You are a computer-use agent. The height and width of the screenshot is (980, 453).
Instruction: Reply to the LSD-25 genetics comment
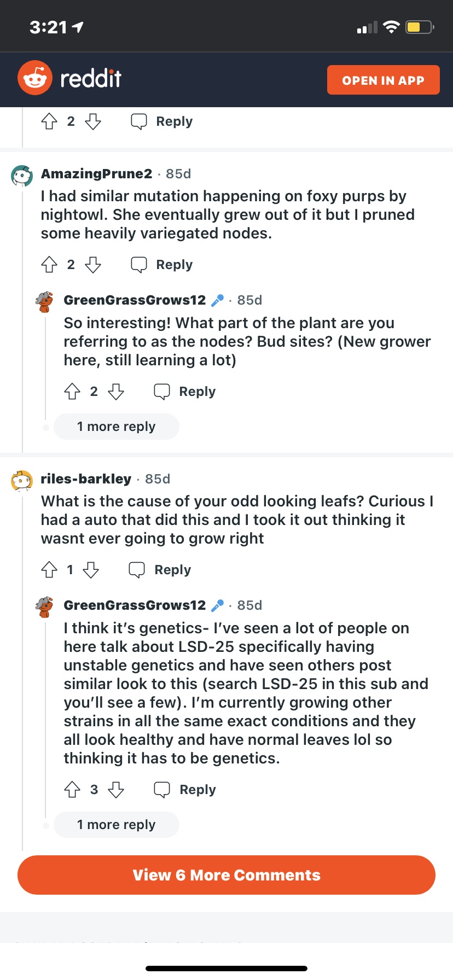pyautogui.click(x=185, y=790)
